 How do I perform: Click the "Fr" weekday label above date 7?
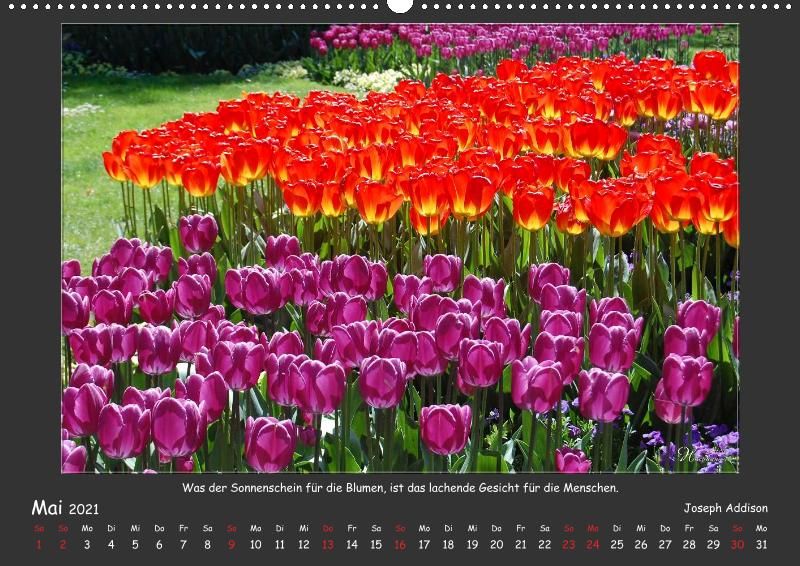[183, 528]
